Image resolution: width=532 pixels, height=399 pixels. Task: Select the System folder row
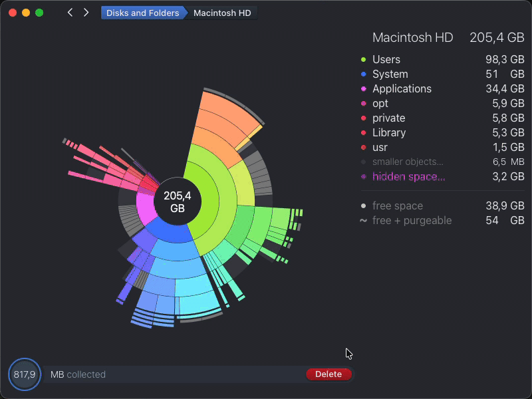point(442,74)
